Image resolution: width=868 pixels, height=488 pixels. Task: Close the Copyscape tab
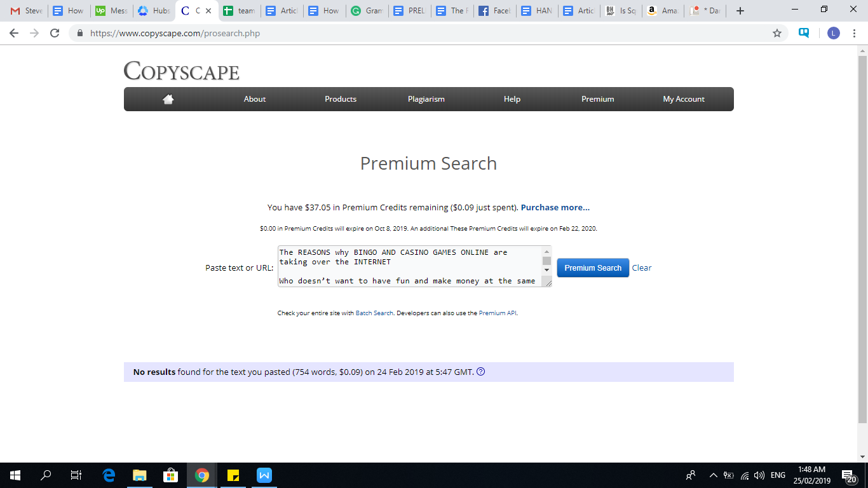click(x=208, y=11)
